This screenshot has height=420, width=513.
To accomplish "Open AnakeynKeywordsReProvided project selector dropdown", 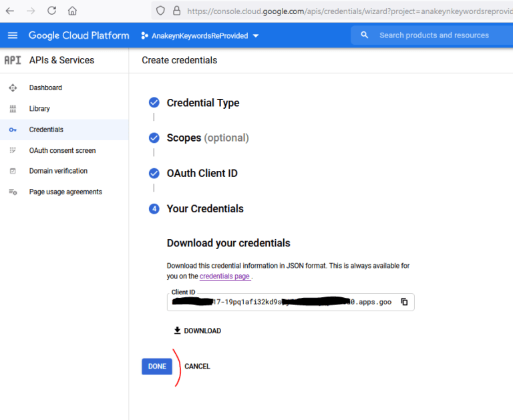I will (x=200, y=35).
